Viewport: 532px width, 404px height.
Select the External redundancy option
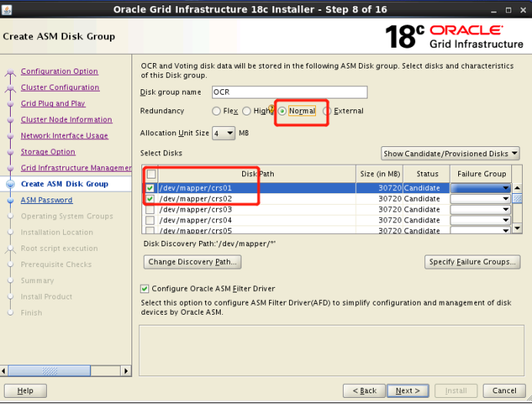[327, 111]
